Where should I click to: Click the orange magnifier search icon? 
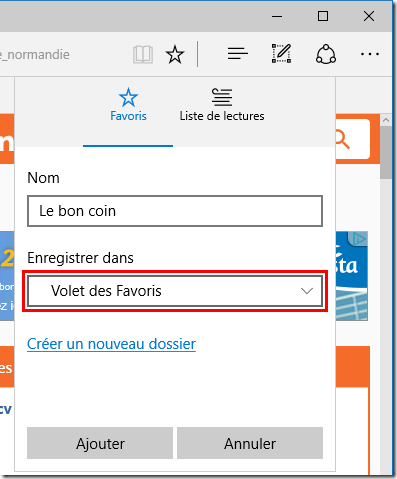[342, 139]
